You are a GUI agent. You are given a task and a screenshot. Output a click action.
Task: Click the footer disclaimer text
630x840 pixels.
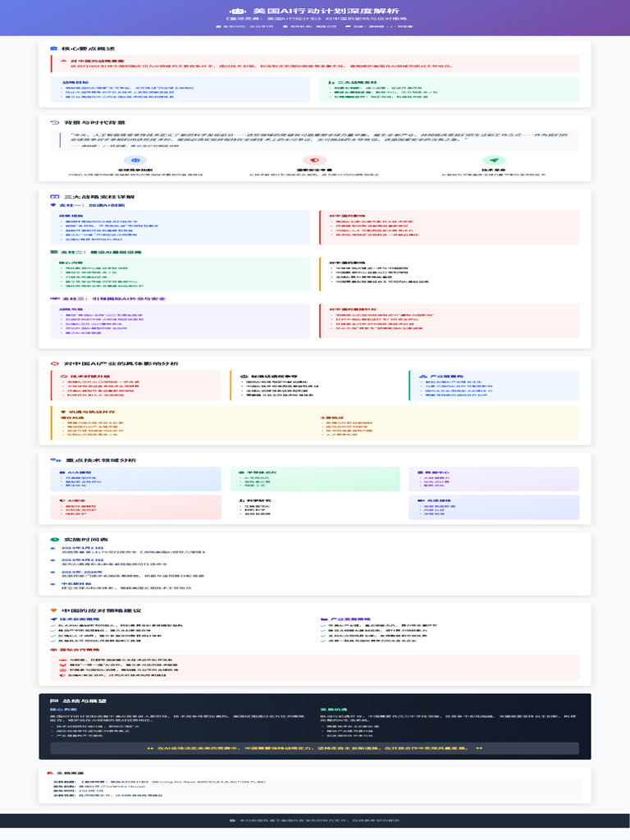(x=319, y=820)
